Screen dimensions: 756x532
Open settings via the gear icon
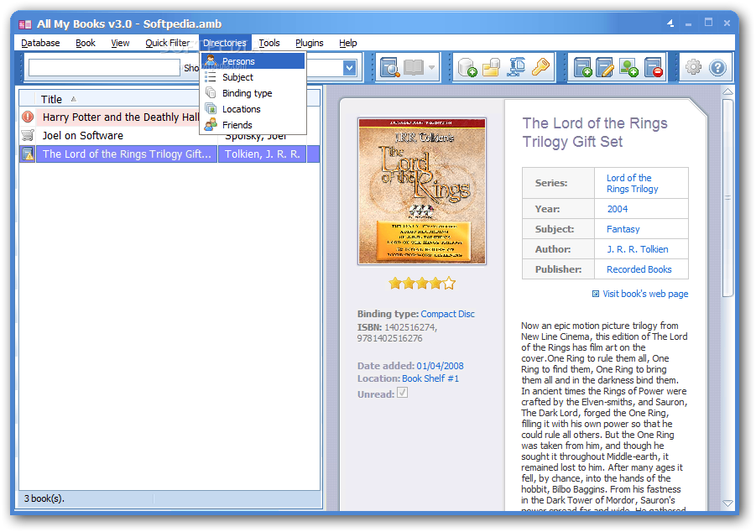click(694, 67)
